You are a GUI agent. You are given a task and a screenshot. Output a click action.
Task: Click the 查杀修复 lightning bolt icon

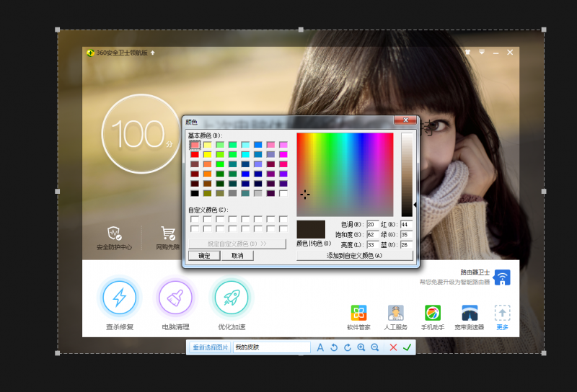119,296
